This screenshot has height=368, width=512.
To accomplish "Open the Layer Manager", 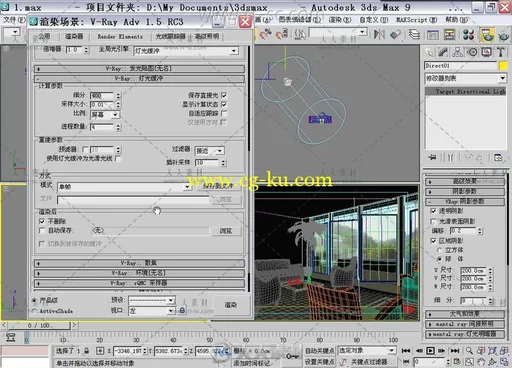I will 414,34.
